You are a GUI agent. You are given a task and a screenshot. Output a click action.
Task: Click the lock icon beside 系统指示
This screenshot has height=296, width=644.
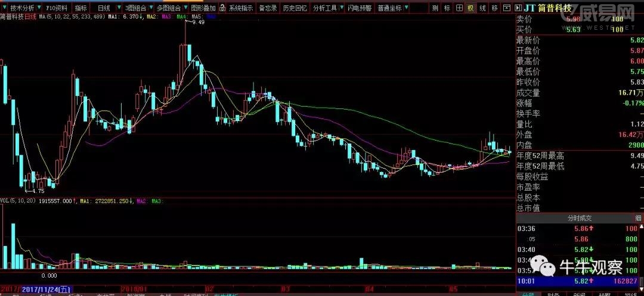coord(222,8)
